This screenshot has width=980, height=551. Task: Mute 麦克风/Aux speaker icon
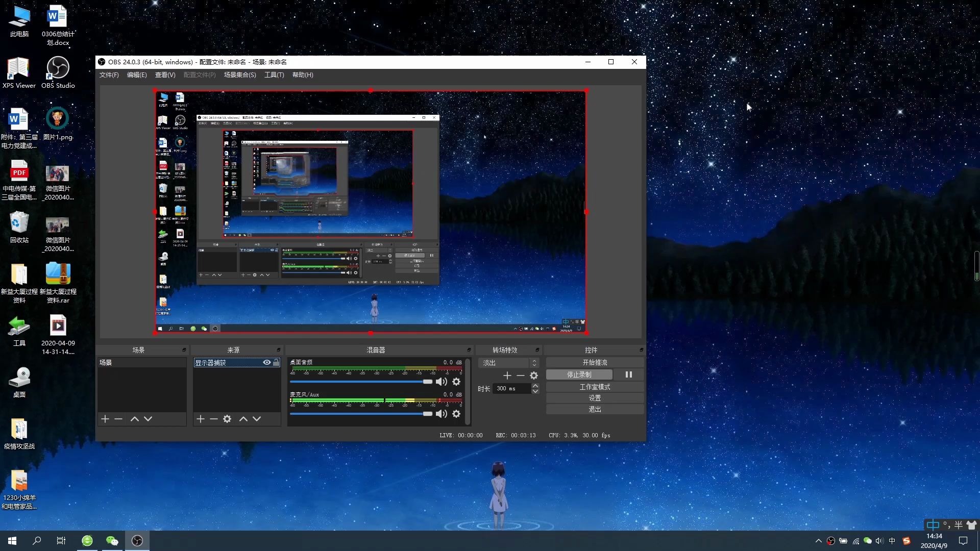[442, 414]
